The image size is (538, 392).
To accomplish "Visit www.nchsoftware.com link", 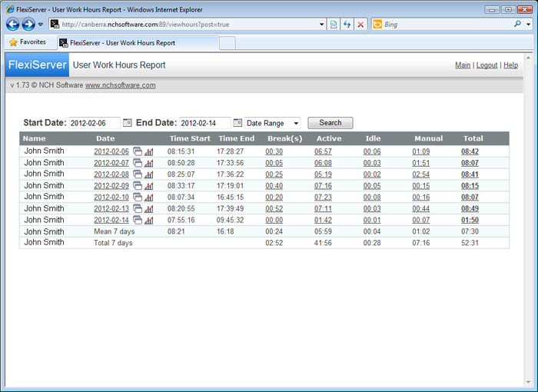I will [121, 85].
